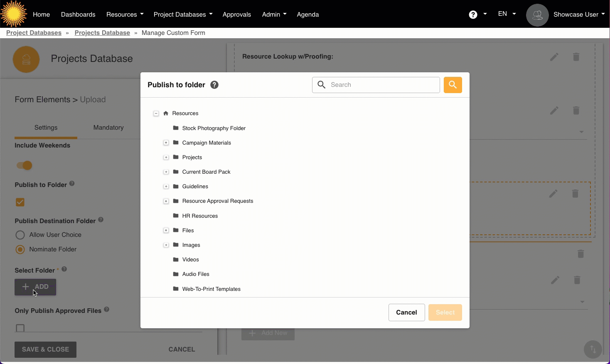
Task: Click the sun logo in top-left corner
Action: pos(14,14)
